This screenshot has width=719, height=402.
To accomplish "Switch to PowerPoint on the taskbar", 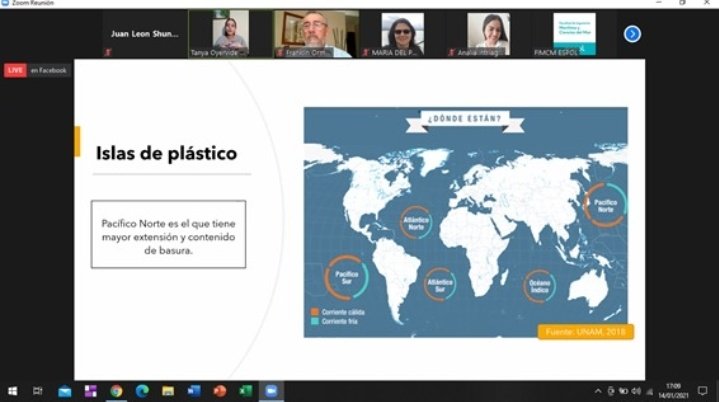I will [220, 391].
